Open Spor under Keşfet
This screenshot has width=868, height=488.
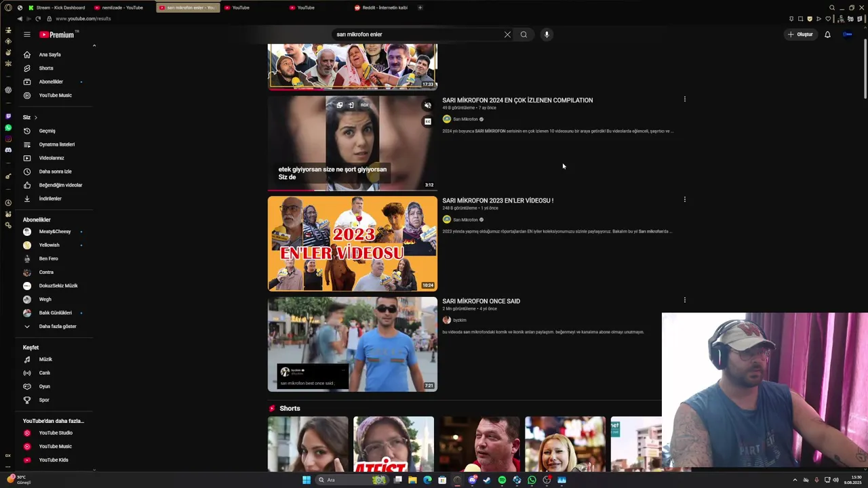pyautogui.click(x=44, y=400)
